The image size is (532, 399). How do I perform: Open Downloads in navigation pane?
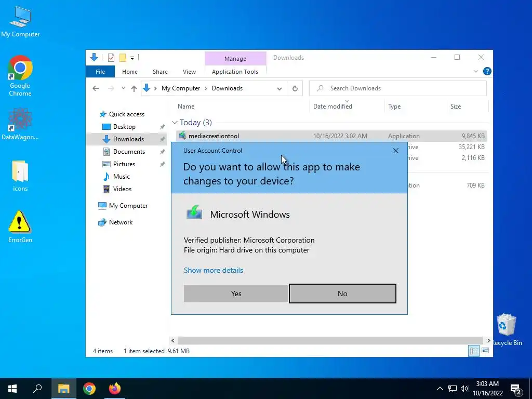[128, 139]
